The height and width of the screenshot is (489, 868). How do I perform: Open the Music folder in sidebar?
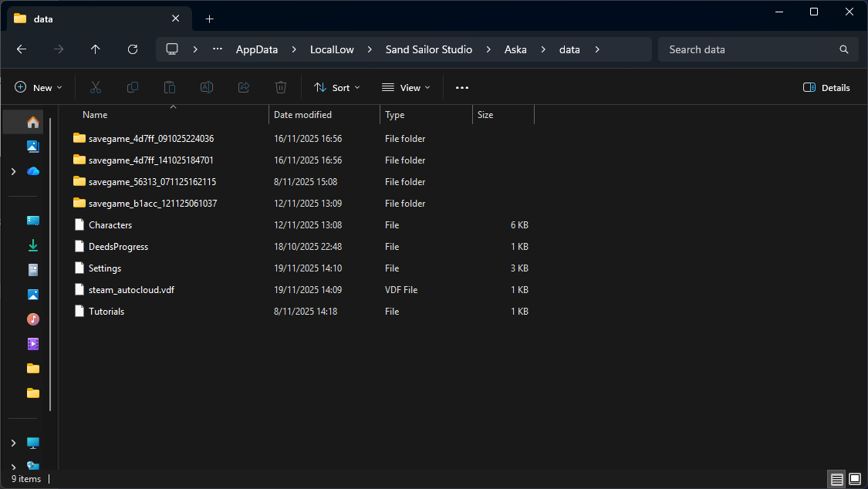point(32,319)
